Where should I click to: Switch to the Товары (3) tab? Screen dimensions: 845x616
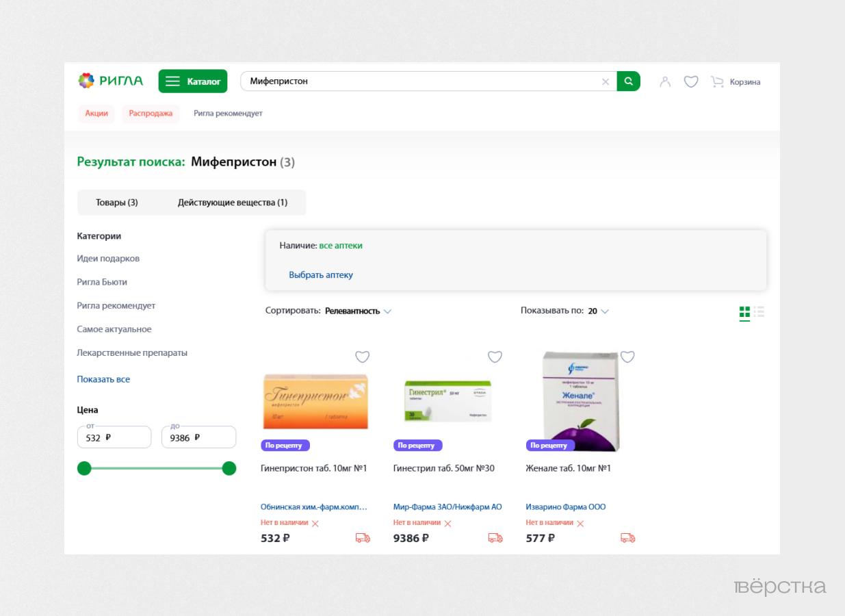(117, 203)
